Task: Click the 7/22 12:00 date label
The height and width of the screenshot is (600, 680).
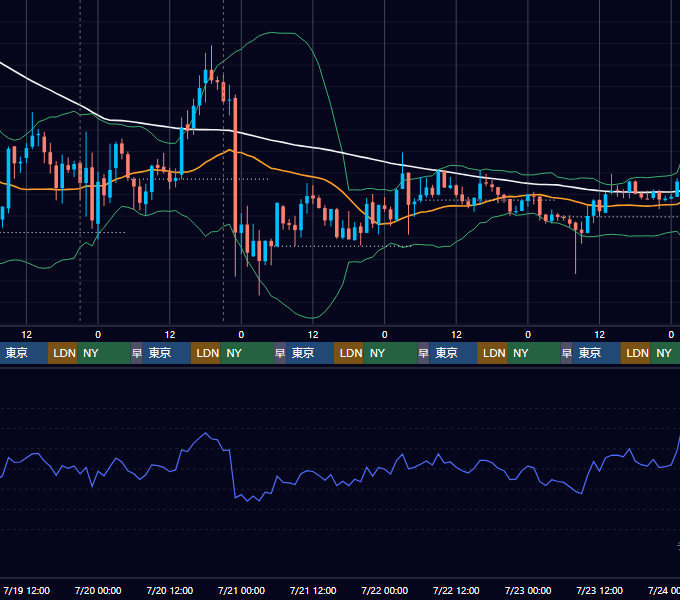Action: point(456,590)
